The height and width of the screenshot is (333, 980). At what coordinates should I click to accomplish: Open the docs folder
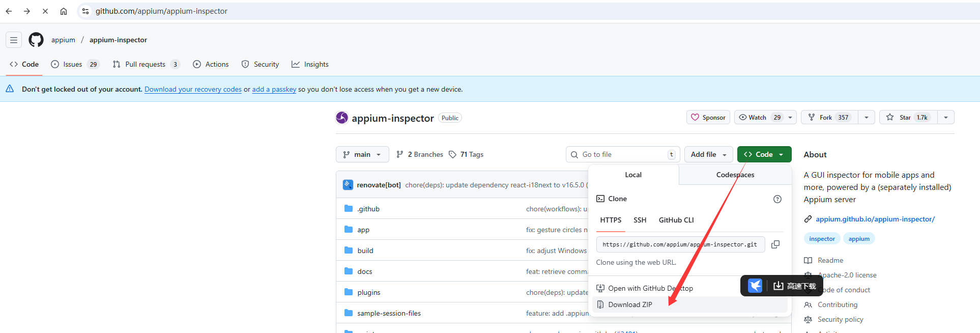pos(365,271)
